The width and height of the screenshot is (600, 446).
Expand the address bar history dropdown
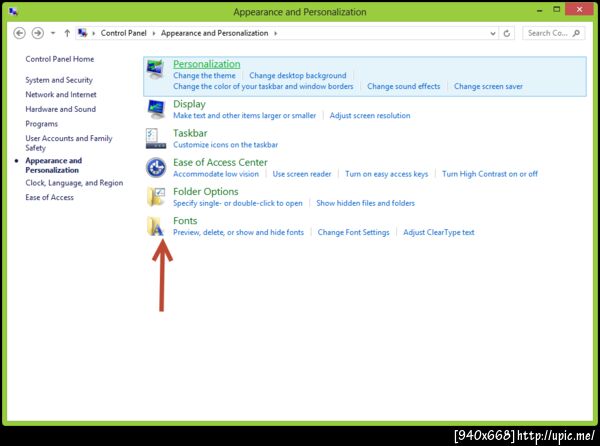pyautogui.click(x=493, y=33)
